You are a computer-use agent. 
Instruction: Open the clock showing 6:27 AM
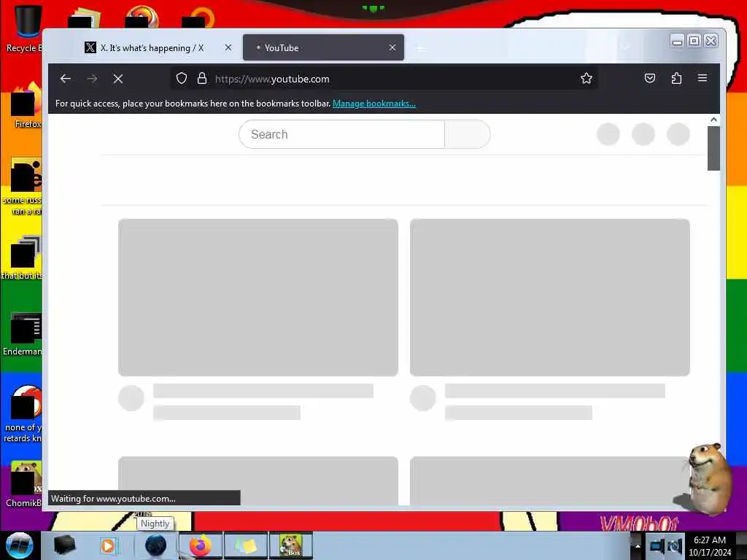coord(710,546)
